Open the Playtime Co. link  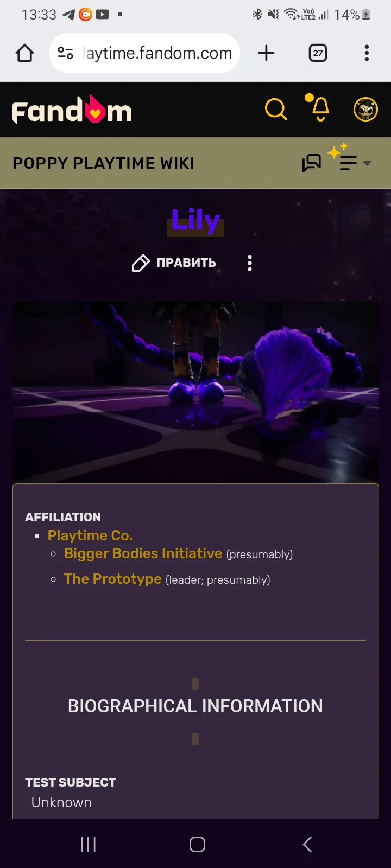pyautogui.click(x=90, y=535)
